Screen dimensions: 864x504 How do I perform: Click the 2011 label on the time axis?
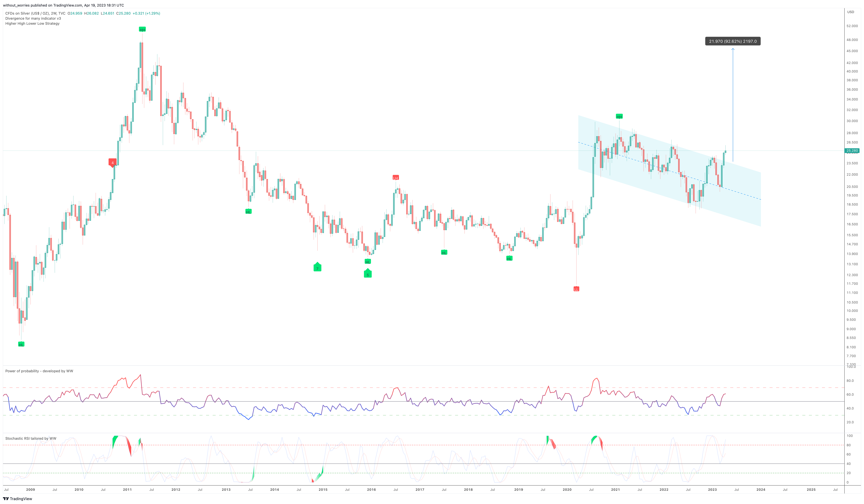tap(127, 490)
